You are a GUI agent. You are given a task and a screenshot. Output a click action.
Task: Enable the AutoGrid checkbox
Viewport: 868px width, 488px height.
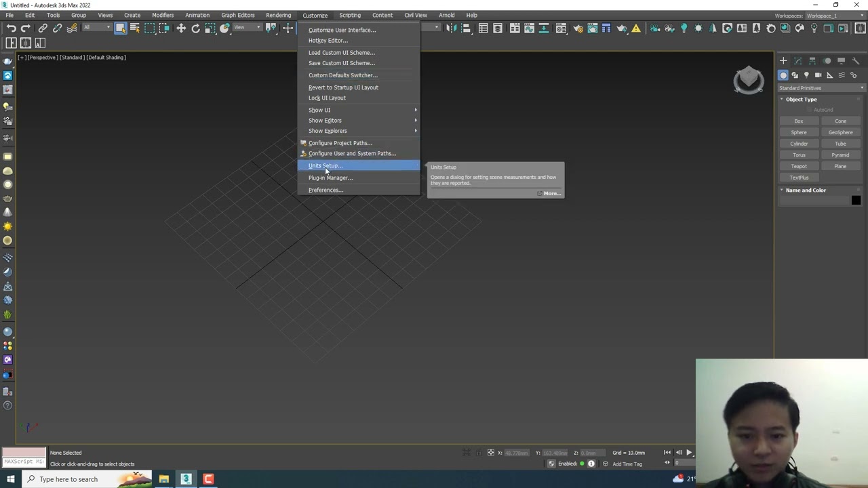click(810, 110)
